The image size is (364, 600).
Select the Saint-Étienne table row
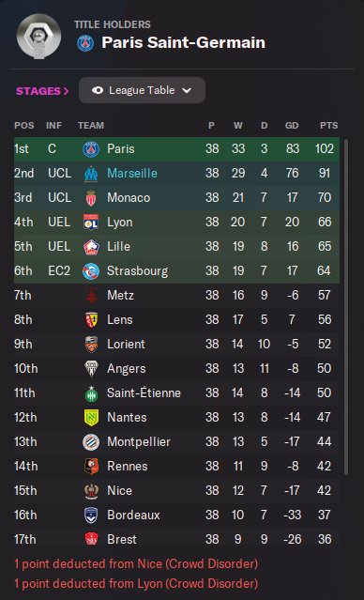coord(176,393)
